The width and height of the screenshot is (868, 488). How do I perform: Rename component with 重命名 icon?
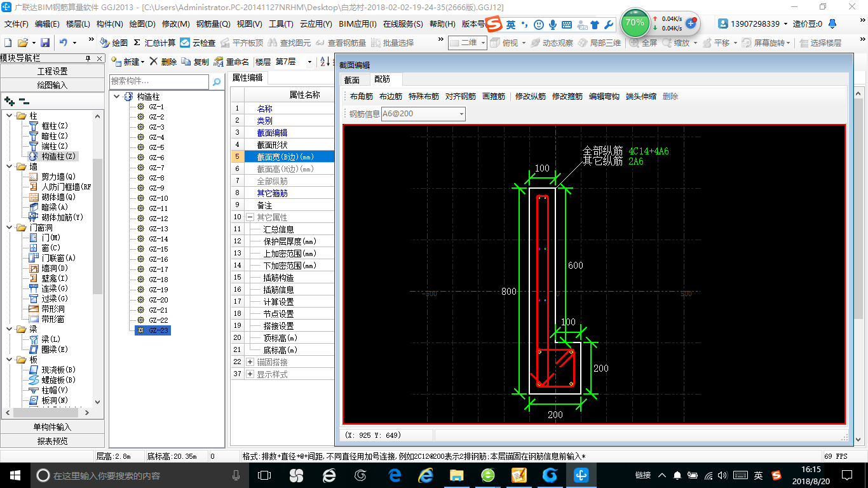click(231, 62)
